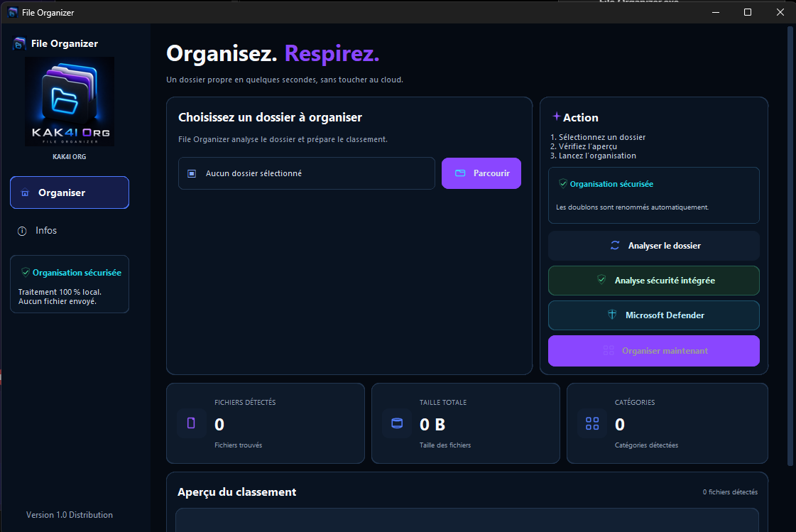
Task: Click the shield icon on Microsoft Defender
Action: 612,315
